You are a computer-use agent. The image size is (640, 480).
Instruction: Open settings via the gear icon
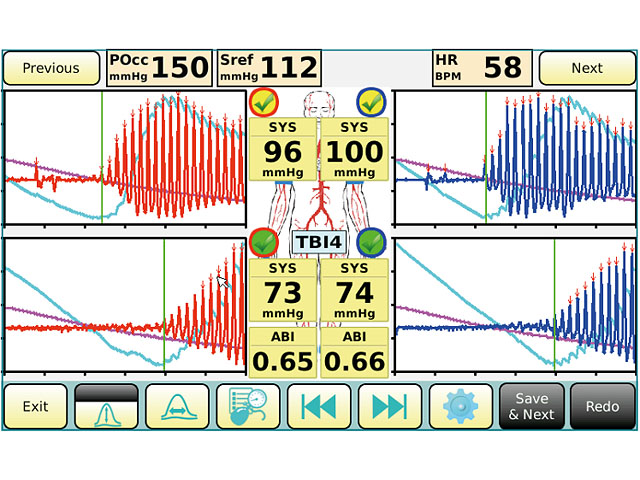click(x=461, y=406)
